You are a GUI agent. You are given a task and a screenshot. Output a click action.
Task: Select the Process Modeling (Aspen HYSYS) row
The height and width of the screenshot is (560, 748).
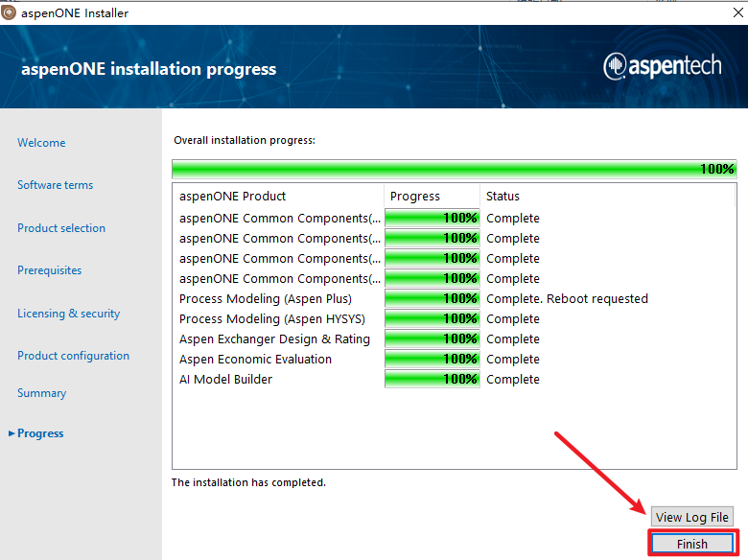(x=271, y=319)
